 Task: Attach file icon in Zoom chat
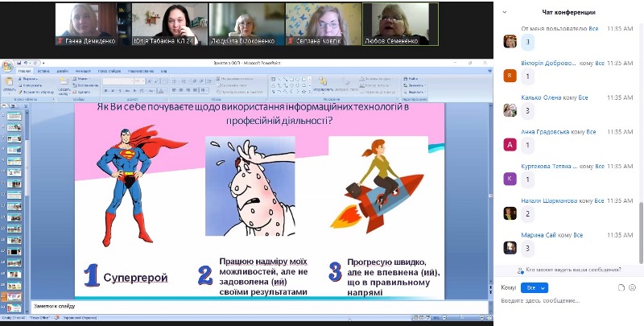[x=621, y=287]
